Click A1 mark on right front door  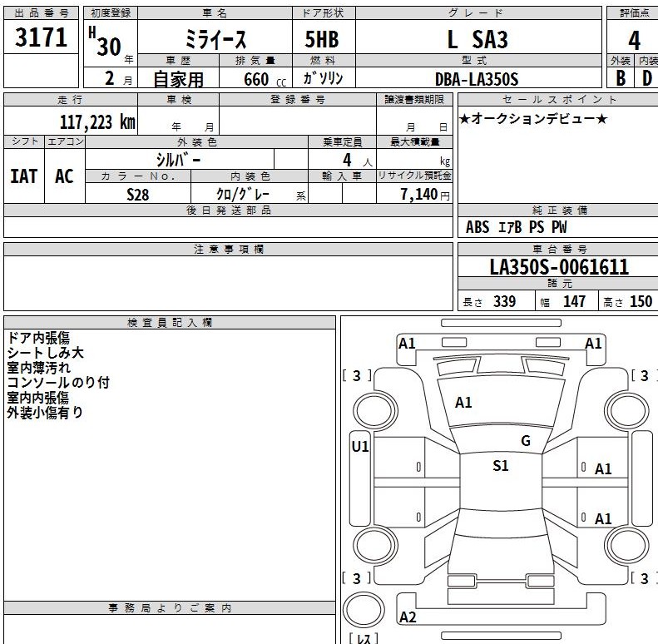[603, 469]
